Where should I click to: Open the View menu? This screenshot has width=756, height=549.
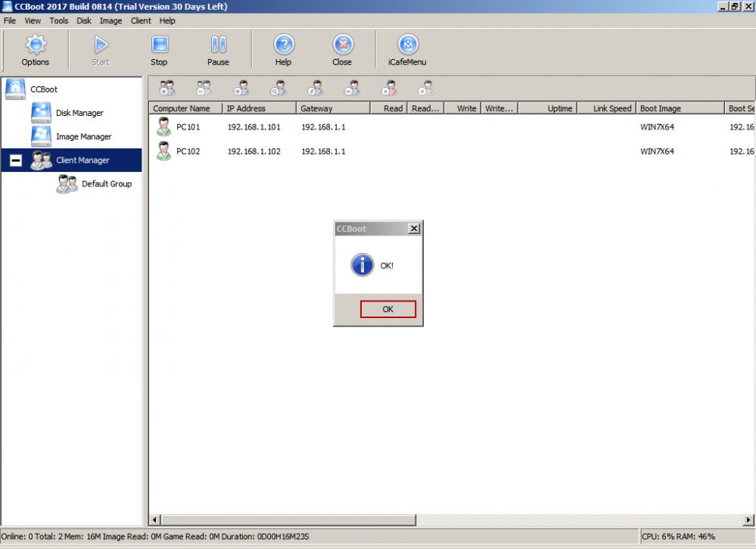click(33, 20)
